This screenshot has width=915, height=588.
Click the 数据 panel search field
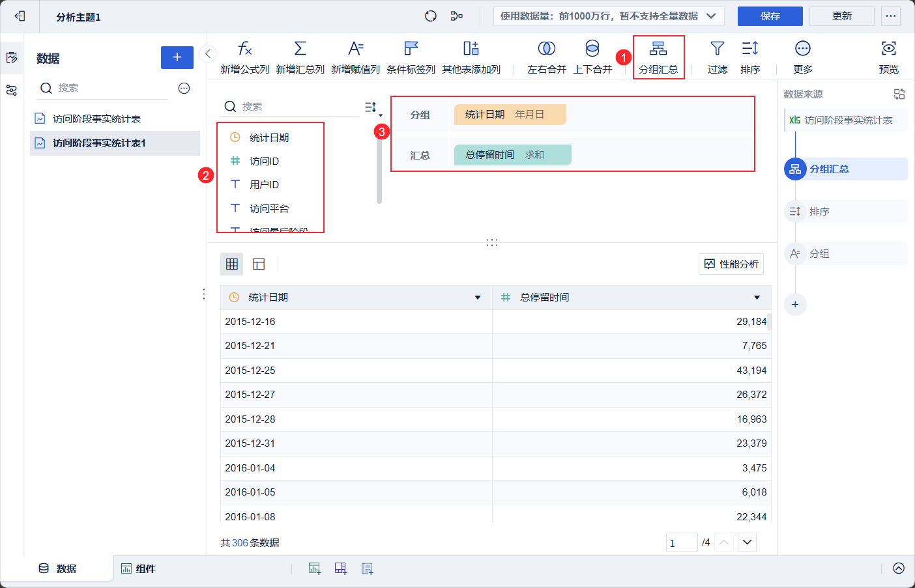point(103,88)
